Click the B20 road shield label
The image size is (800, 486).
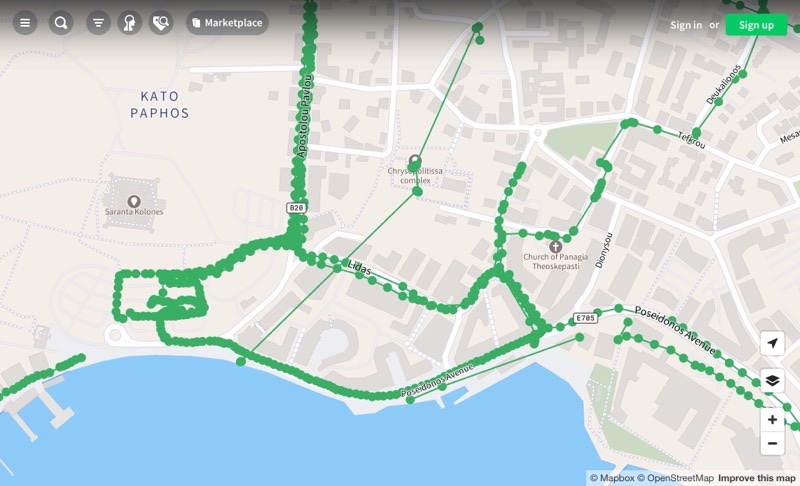[x=296, y=208]
